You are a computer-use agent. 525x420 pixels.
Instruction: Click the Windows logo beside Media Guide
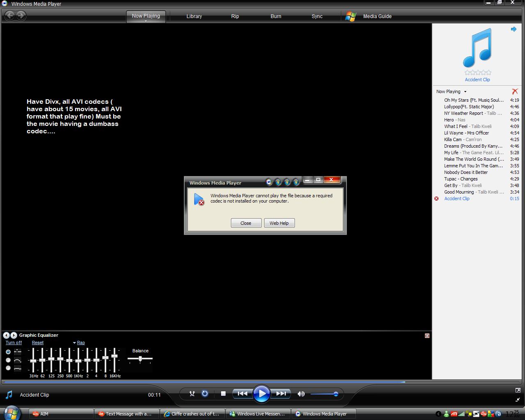351,16
